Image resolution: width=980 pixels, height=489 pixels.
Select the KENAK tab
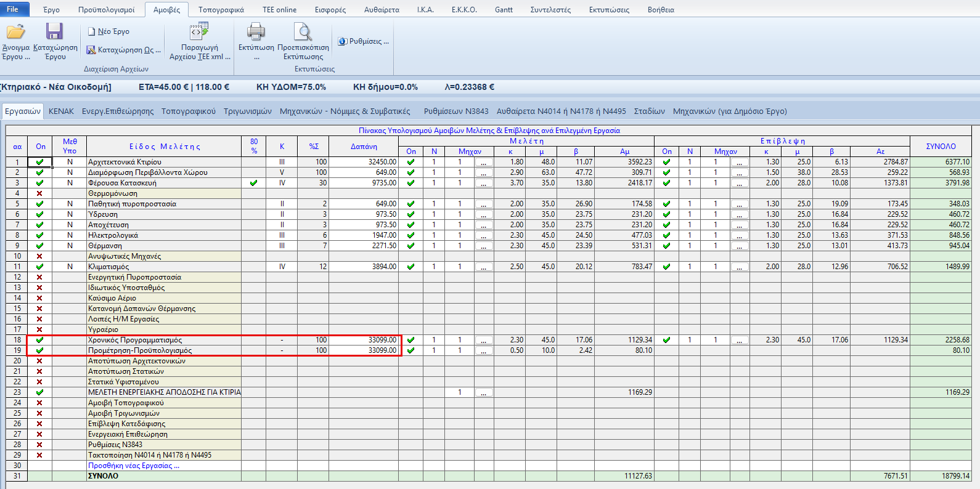61,111
